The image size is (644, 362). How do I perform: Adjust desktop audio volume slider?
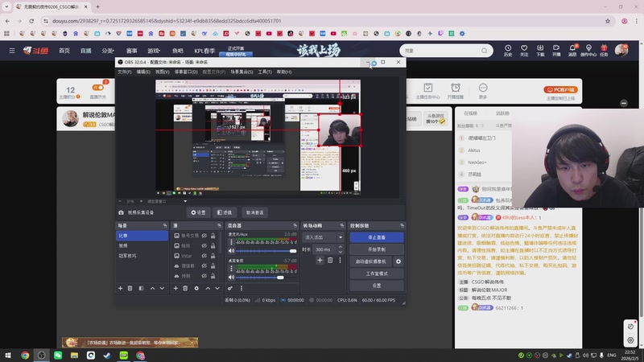pyautogui.click(x=280, y=278)
